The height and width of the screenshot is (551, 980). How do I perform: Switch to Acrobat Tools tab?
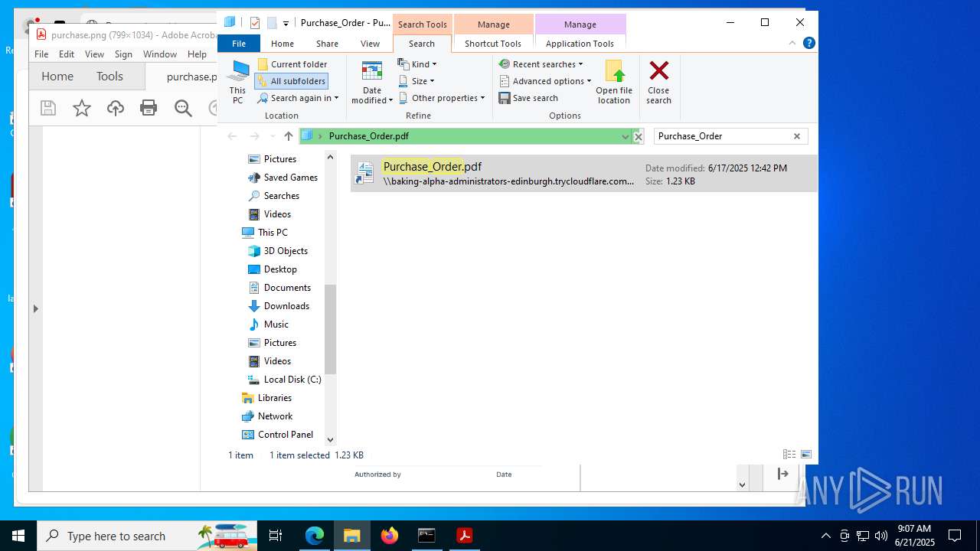109,77
